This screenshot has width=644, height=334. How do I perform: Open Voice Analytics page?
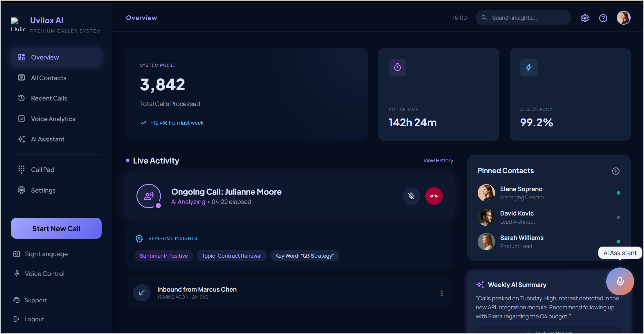pyautogui.click(x=56, y=119)
